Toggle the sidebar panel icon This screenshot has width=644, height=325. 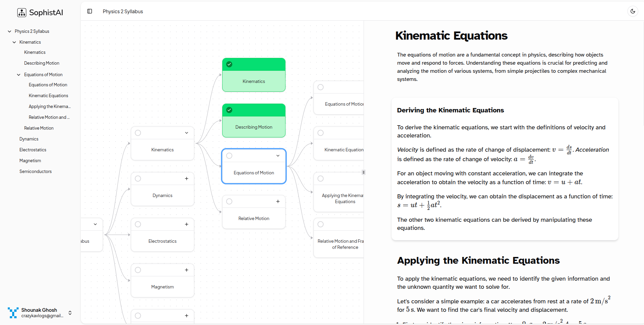point(90,11)
